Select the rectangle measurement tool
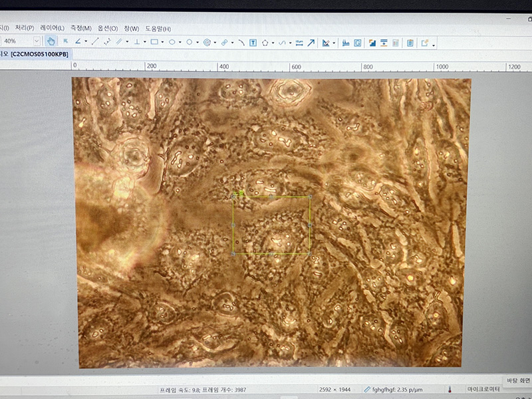 click(x=154, y=42)
